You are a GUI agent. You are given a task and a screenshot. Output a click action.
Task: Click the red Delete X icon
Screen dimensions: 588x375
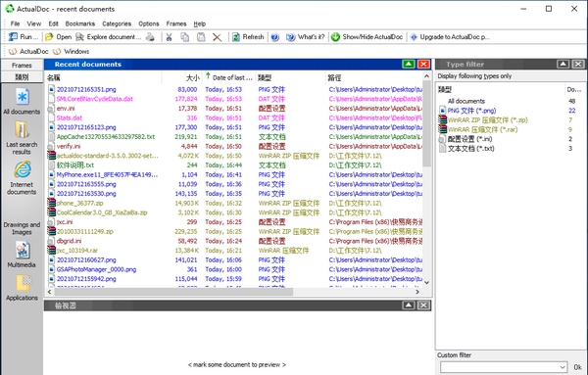coord(217,36)
